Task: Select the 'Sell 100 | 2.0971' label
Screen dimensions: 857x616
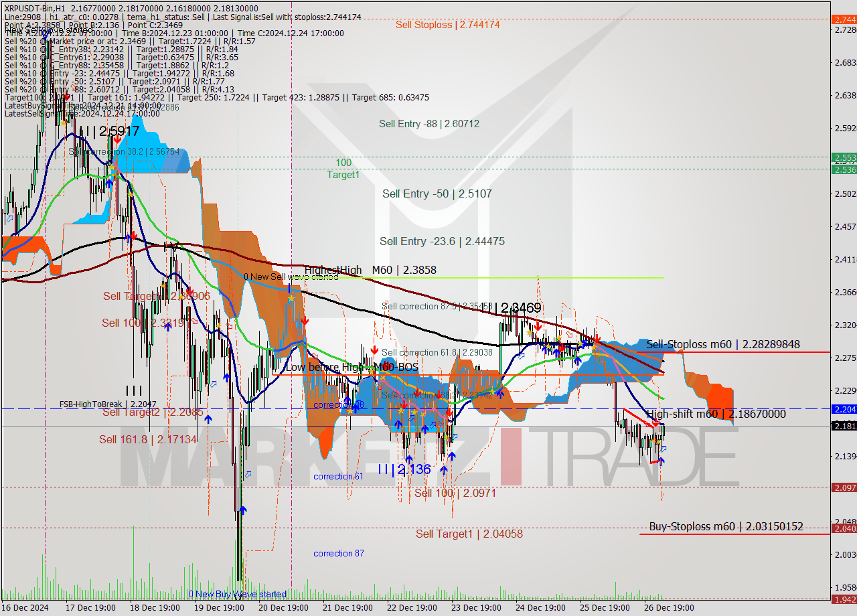Action: (x=455, y=493)
